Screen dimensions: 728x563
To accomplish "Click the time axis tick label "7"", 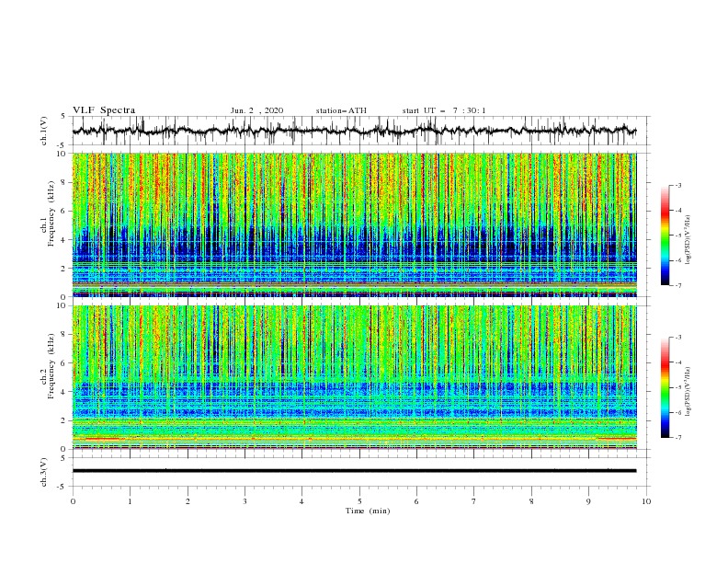I will [474, 501].
